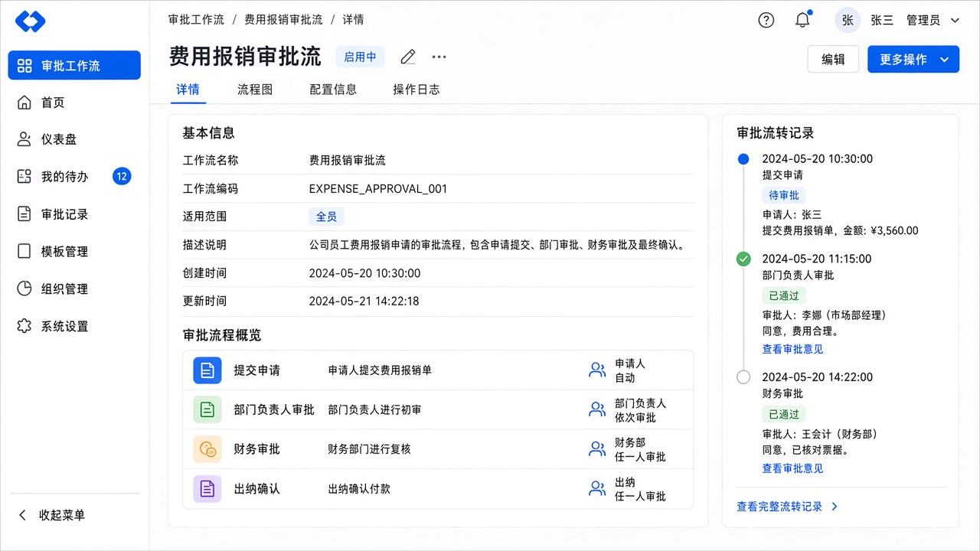This screenshot has height=551, width=980.
Task: Click the people icon beside 财务部 任一人审批
Action: point(597,449)
